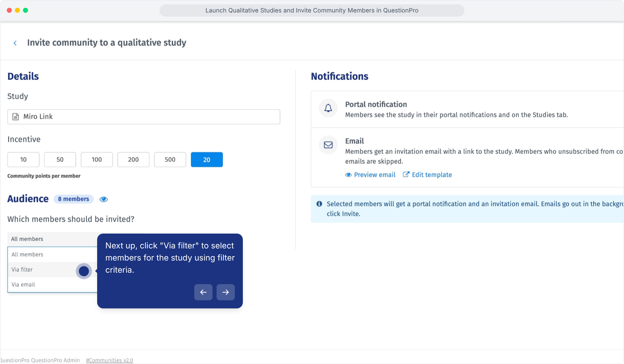Click the document icon in the Study field
624x364 pixels.
pyautogui.click(x=16, y=117)
